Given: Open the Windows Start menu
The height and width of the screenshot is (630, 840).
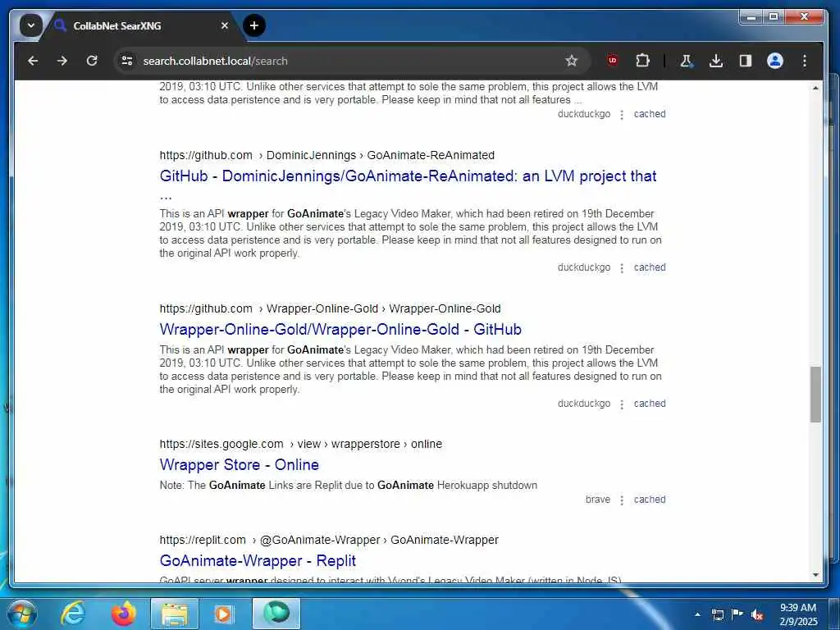Looking at the screenshot, I should coord(21,614).
